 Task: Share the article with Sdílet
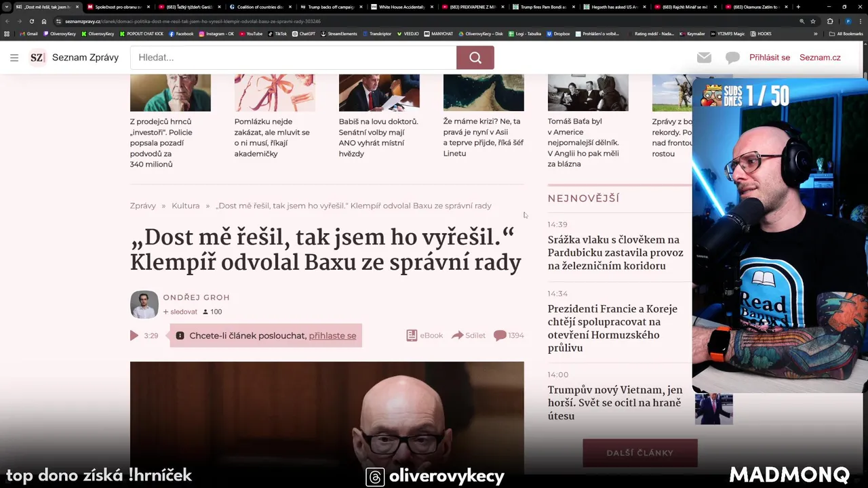pyautogui.click(x=469, y=335)
